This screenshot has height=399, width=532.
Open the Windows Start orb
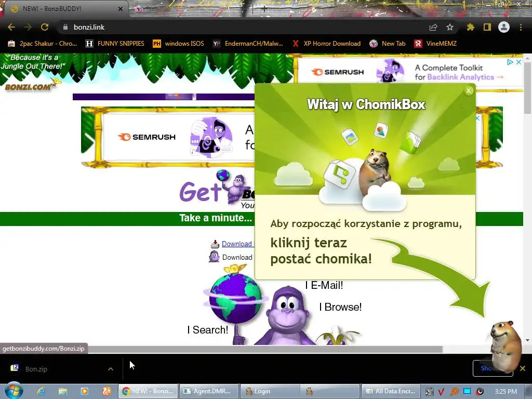13,391
